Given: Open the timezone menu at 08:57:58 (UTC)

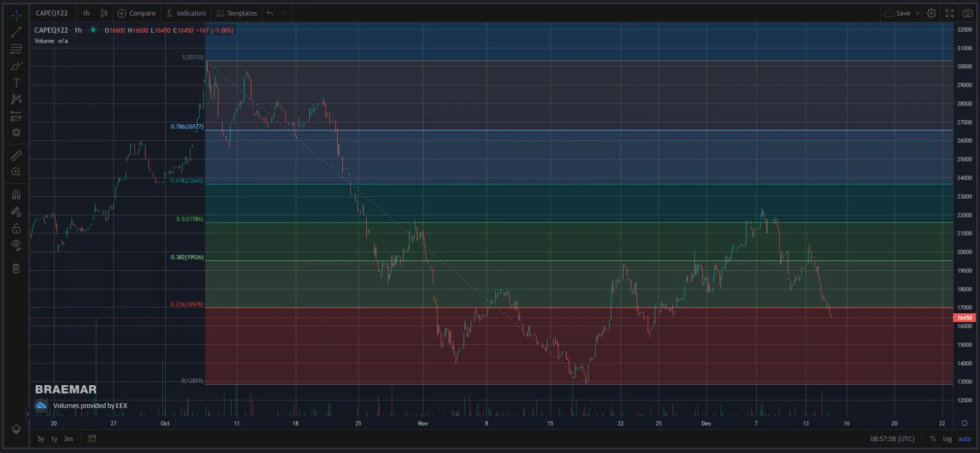Looking at the screenshot, I should (892, 439).
